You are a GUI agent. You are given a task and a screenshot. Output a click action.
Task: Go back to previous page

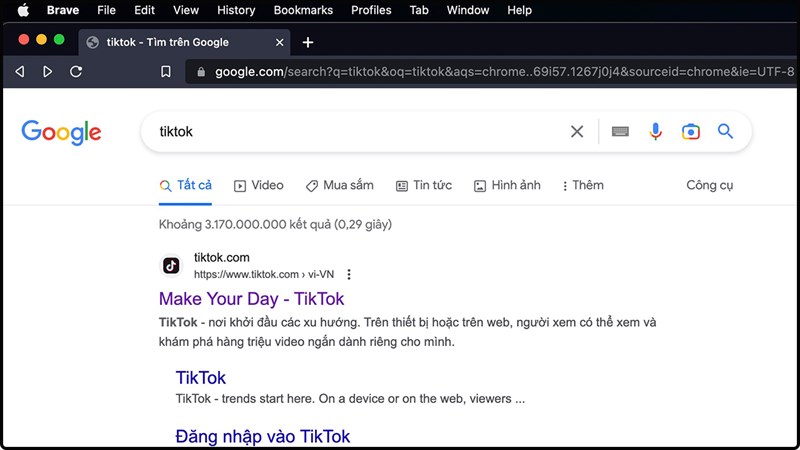coord(20,71)
